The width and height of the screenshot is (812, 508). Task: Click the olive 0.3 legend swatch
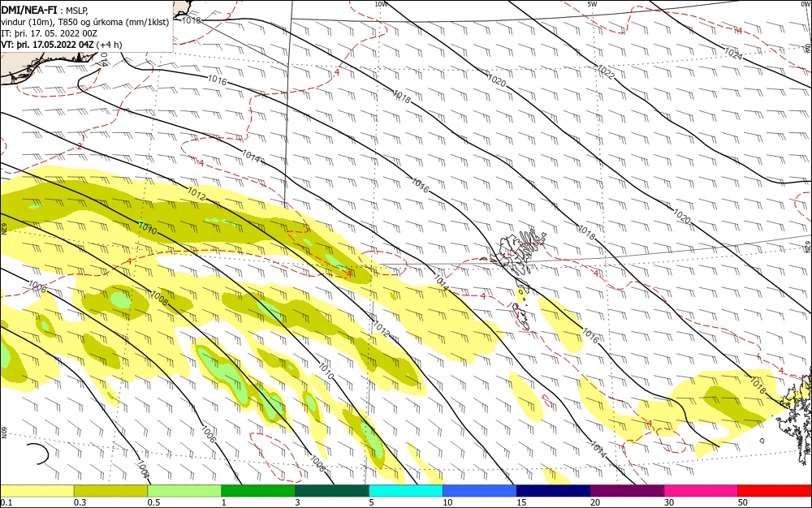110,491
